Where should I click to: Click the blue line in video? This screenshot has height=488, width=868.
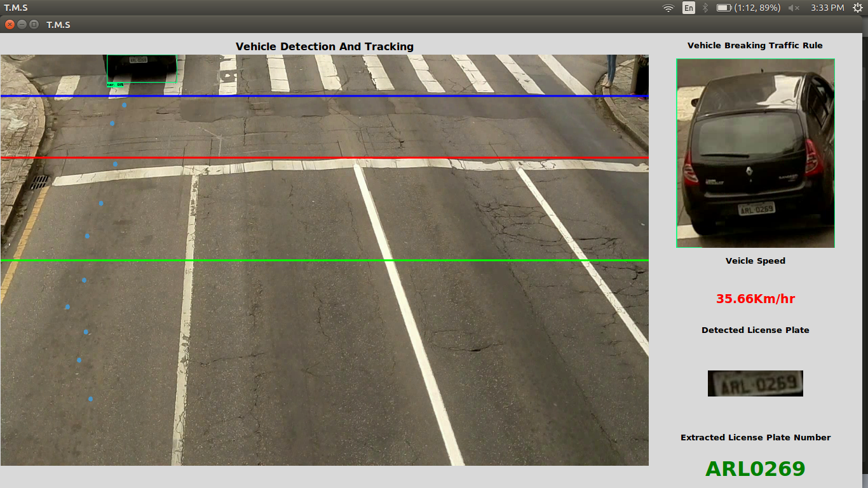tap(324, 96)
